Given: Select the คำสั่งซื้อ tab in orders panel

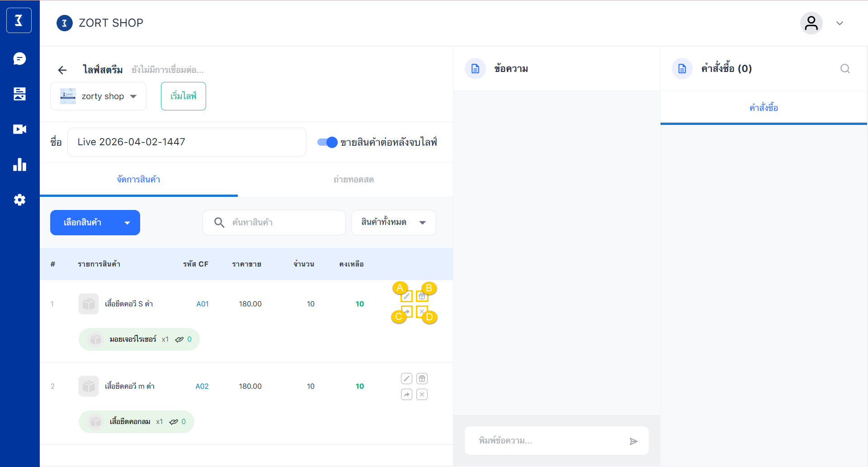Looking at the screenshot, I should pos(764,108).
